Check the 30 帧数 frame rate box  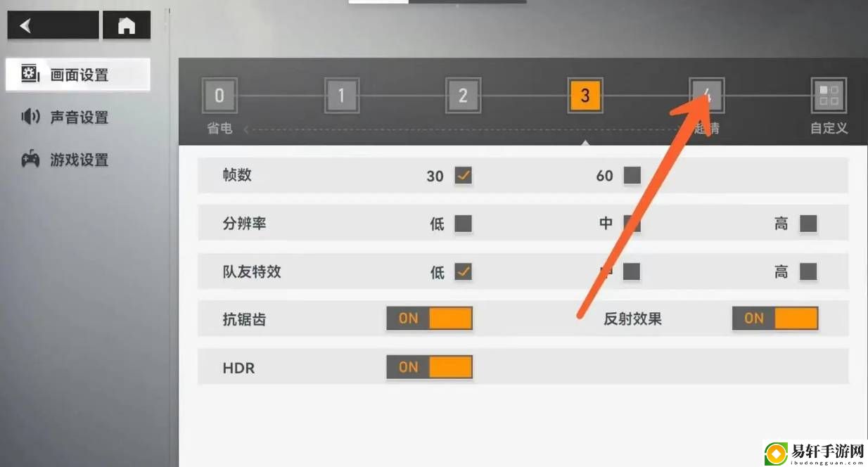[463, 175]
